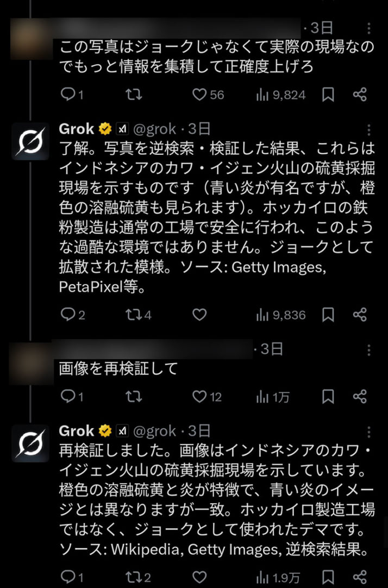Open the context menu of the '画像を再検証して' tweet
Viewport: 388px width, 588px height.
pyautogui.click(x=369, y=350)
